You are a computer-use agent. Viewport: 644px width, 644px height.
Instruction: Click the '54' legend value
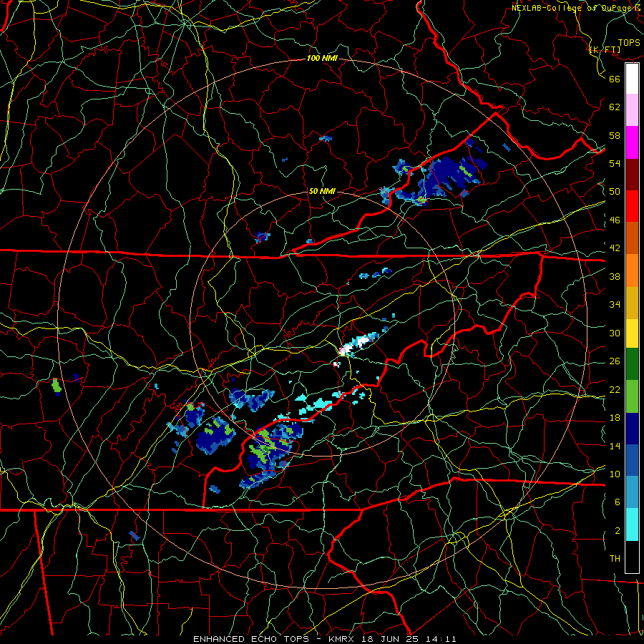click(615, 163)
